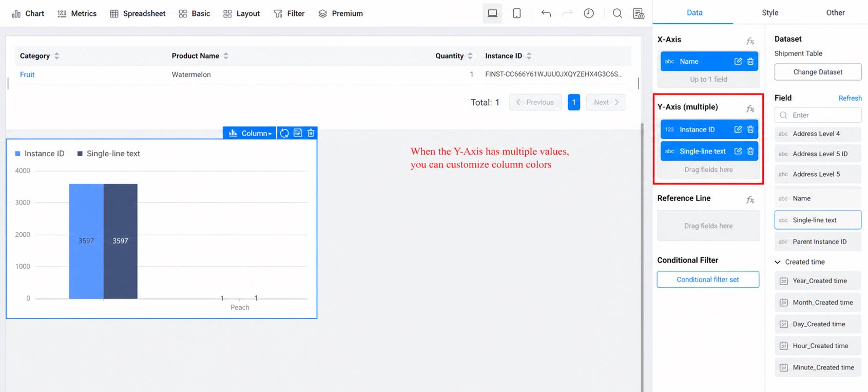Open Y-Axis formula fx icon
Screen dimensions: 868x392
point(750,108)
